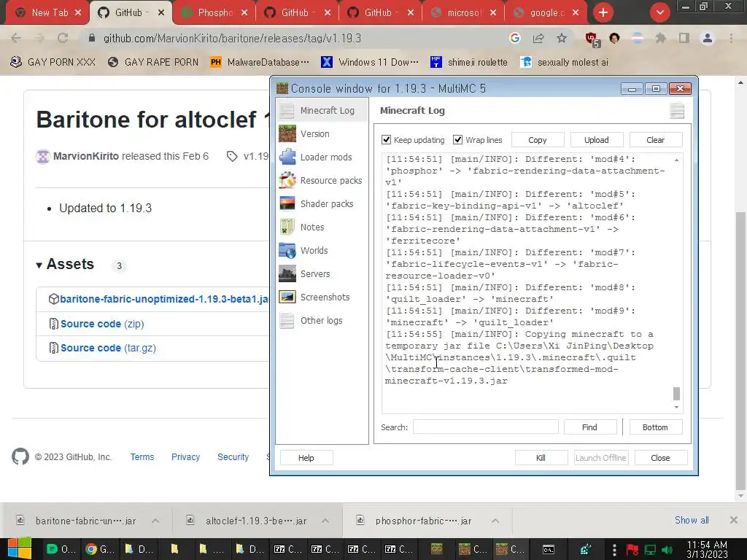Click the Worlds globe icon in sidebar
Screen dimensions: 747x560
click(x=287, y=251)
